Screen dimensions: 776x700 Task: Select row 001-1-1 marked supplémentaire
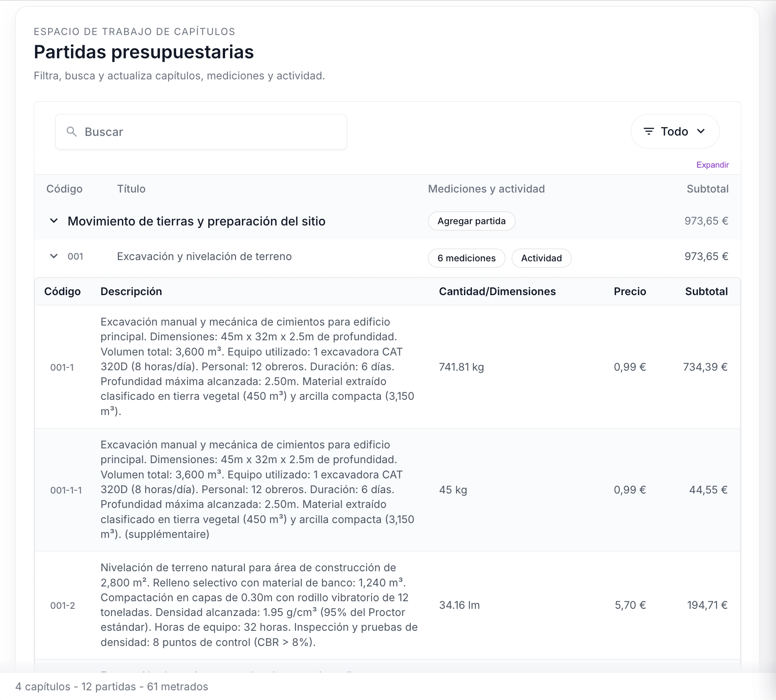258,490
